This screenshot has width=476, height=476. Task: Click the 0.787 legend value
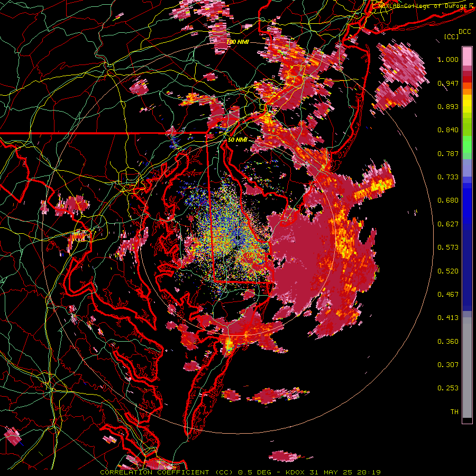[x=448, y=153]
